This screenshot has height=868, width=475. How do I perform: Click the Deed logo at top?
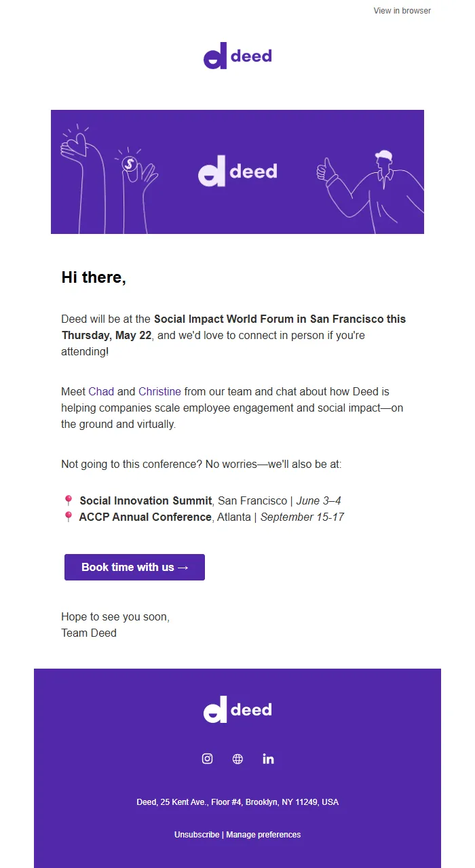(237, 56)
